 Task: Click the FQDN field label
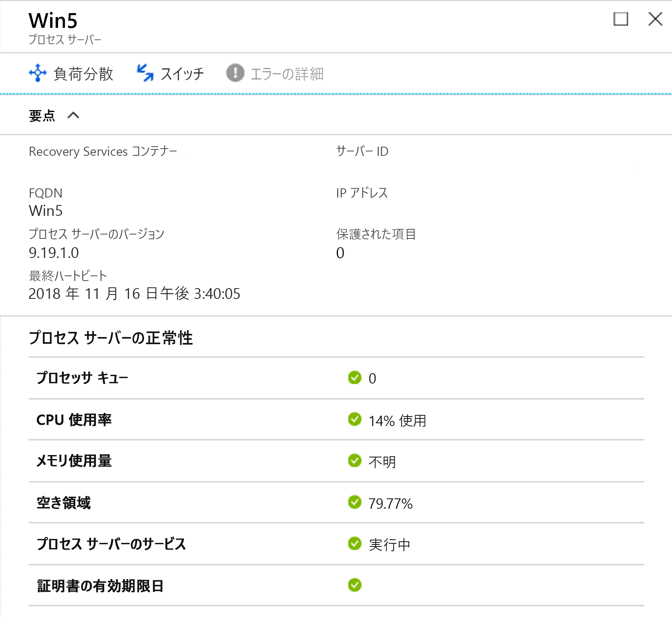point(46,193)
